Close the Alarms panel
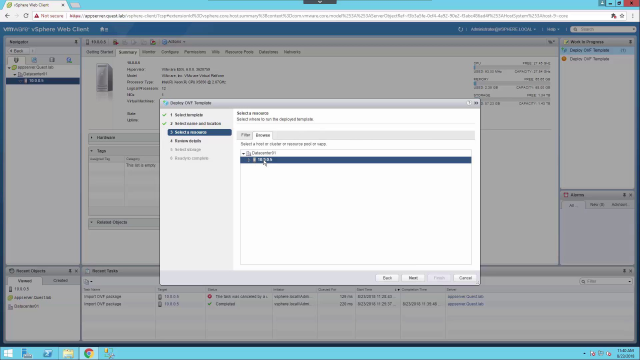 pos(631,195)
